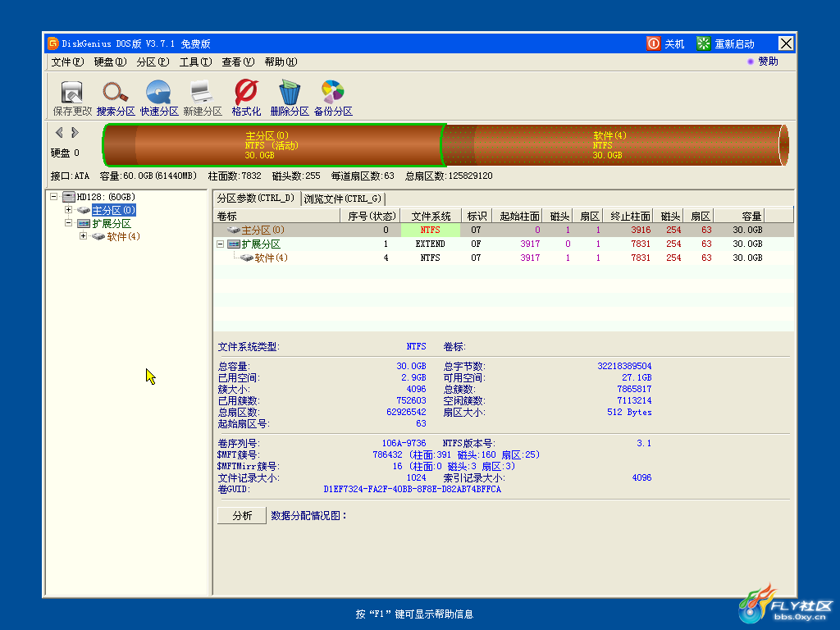
Task: Click the 关机 shutdown icon in title bar
Action: [x=654, y=43]
